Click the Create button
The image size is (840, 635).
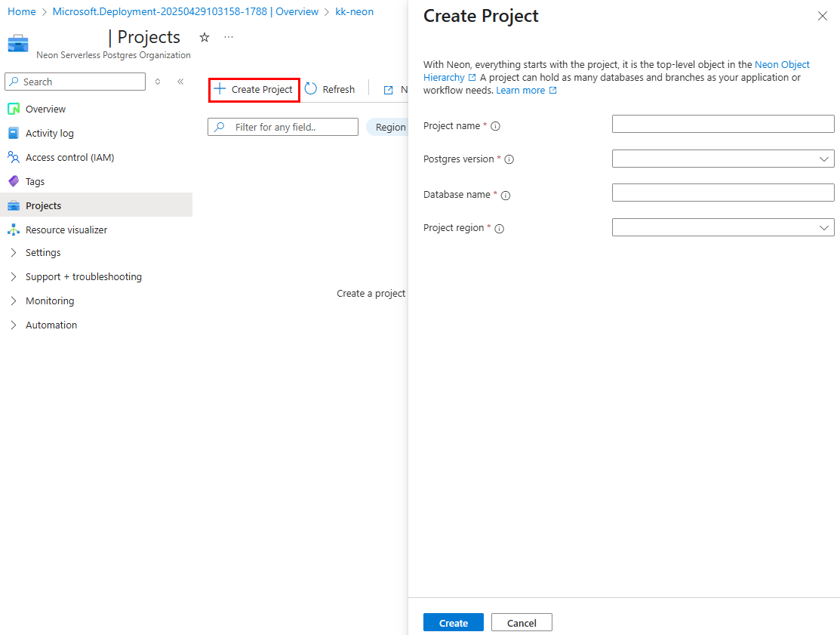[453, 622]
